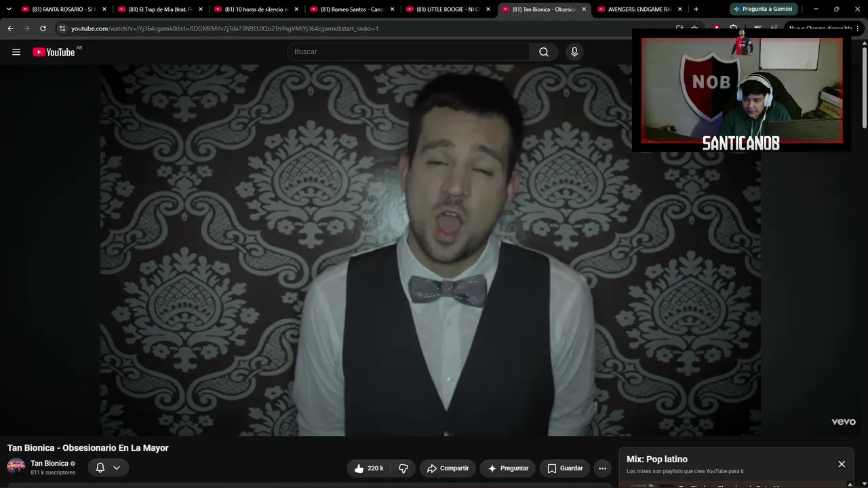Like the video with thumbs up
This screenshot has height=488, width=868.
369,468
